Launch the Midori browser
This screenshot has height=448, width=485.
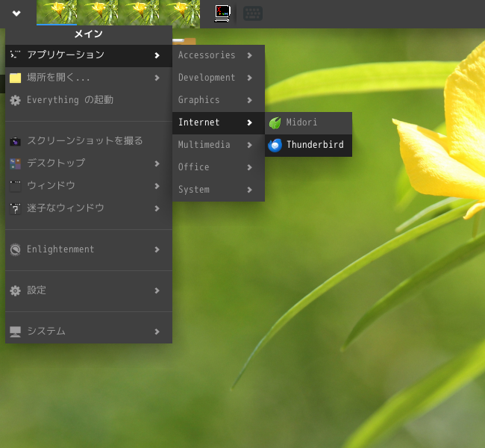pos(308,123)
